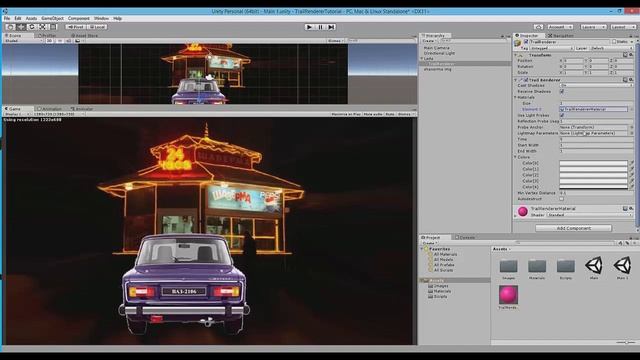This screenshot has height=360, width=640.
Task: Click the Color[4] swatch
Action: (x=593, y=187)
